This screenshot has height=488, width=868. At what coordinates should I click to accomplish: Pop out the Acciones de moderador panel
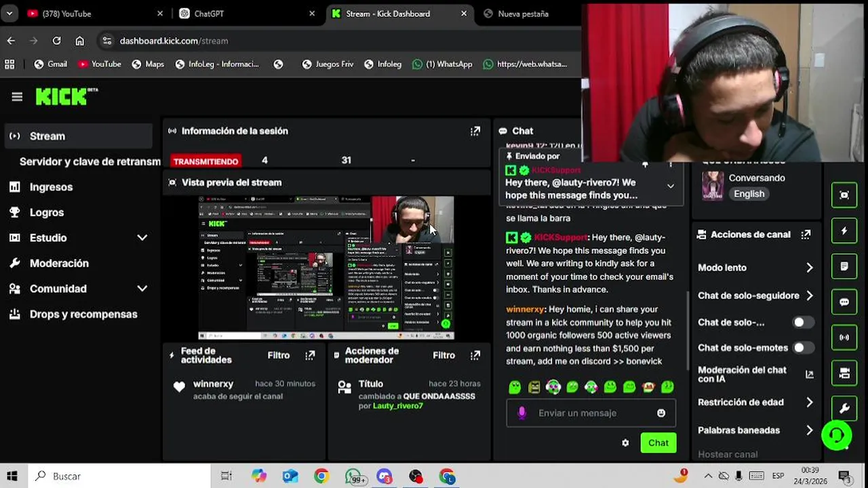pyautogui.click(x=475, y=355)
